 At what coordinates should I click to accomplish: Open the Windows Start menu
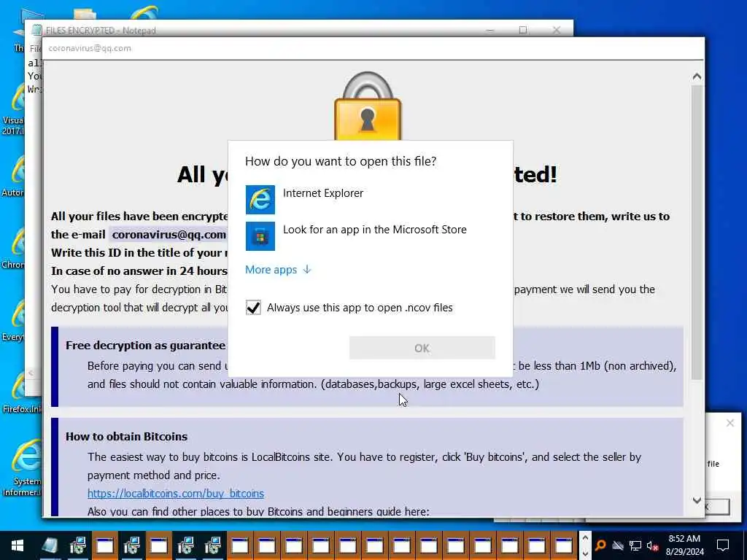(18, 545)
